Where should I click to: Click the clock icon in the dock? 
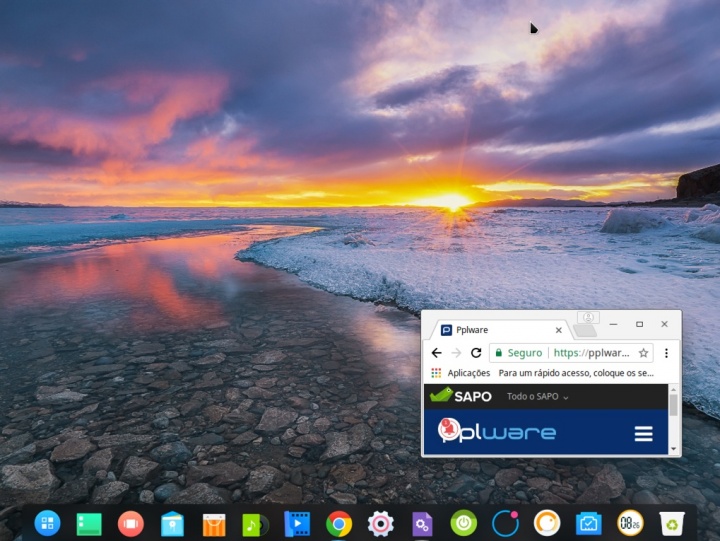tap(630, 523)
